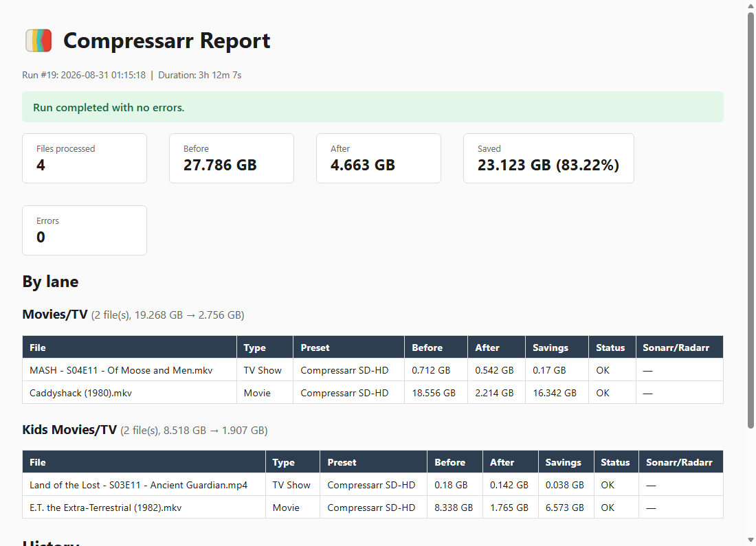
Task: Click the 0.712 GB before value
Action: point(431,370)
